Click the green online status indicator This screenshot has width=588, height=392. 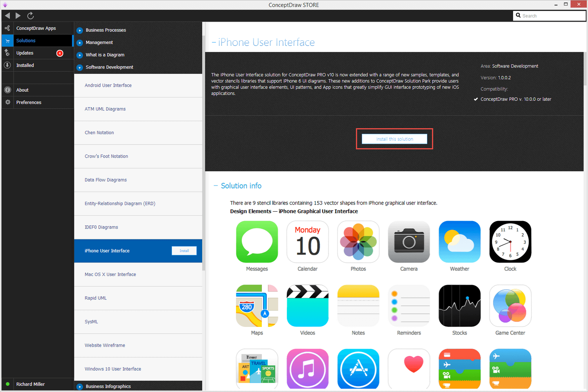tap(7, 384)
